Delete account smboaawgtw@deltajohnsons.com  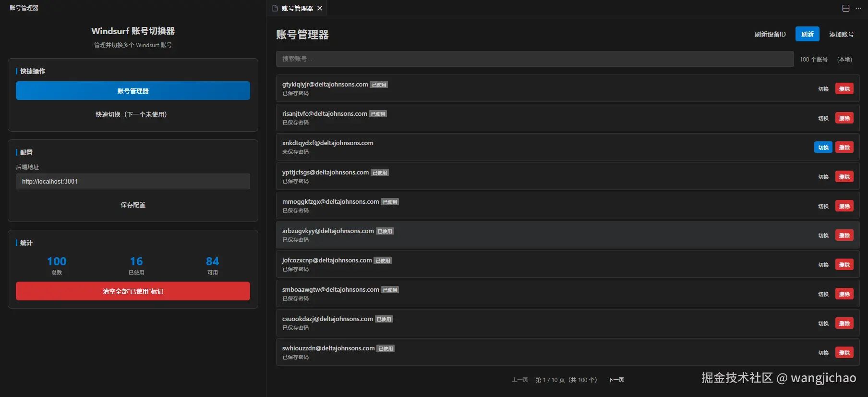(844, 294)
